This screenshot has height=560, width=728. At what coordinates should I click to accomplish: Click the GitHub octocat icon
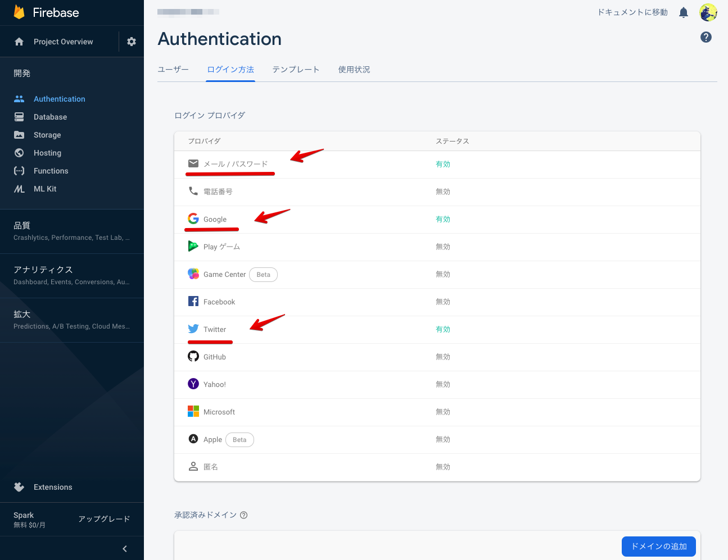(x=193, y=356)
